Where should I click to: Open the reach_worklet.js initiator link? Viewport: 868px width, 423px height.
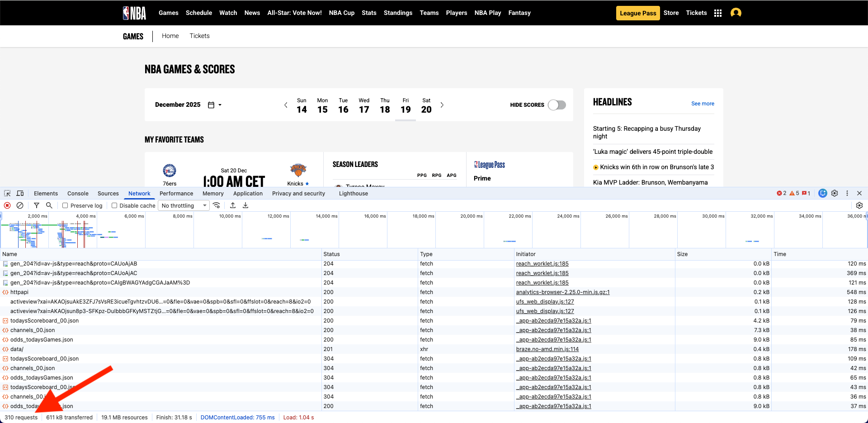click(542, 264)
